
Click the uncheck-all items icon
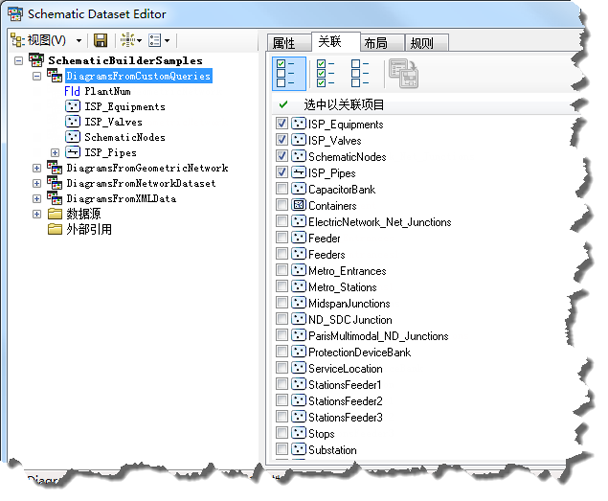[x=360, y=73]
